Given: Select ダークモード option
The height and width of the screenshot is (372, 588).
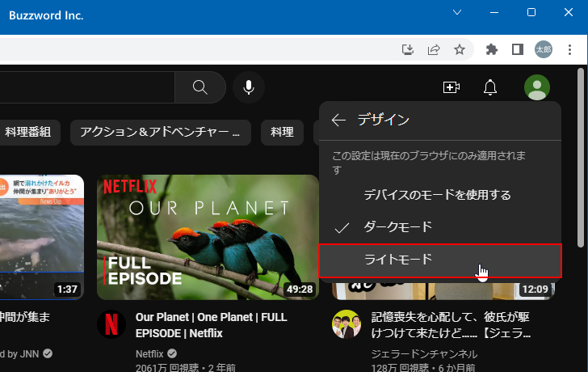Looking at the screenshot, I should tap(440, 227).
